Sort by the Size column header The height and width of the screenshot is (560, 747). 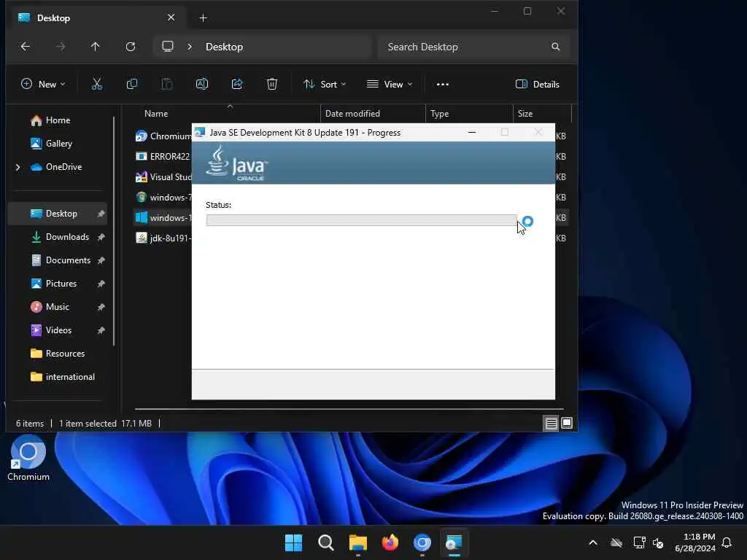pos(525,114)
